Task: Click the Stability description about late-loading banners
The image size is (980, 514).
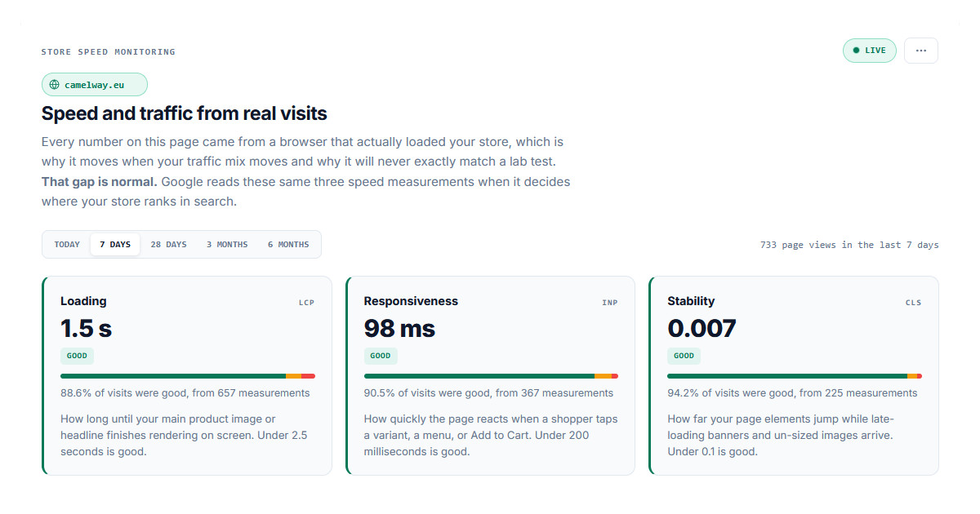Action: click(x=781, y=436)
